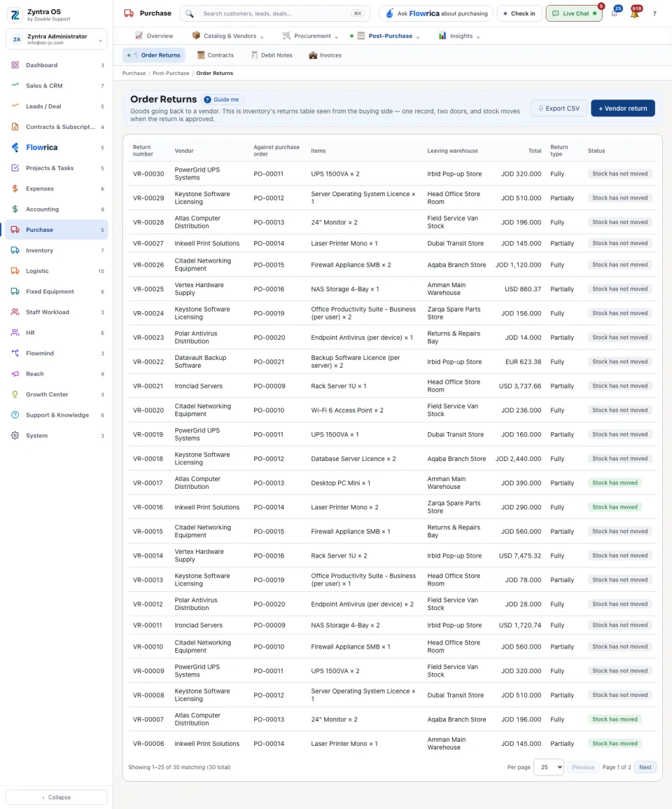Click the Support & Knowledge icon

(15, 415)
